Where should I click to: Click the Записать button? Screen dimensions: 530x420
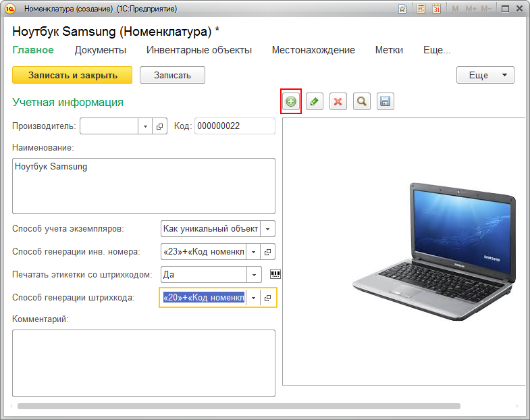tap(172, 75)
